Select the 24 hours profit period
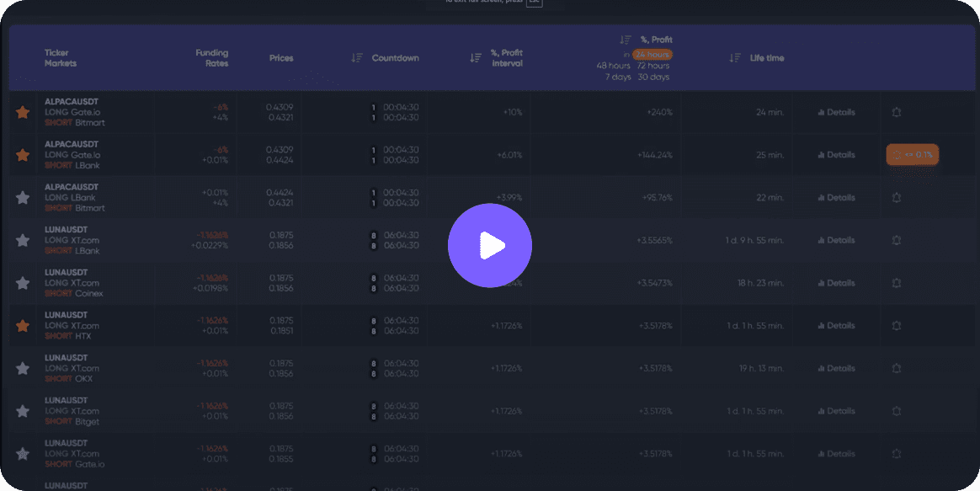Viewport: 980px width, 491px height. tap(652, 55)
